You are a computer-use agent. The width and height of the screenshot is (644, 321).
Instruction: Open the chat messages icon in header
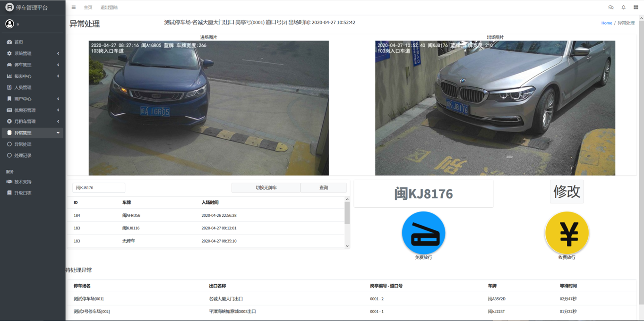tap(611, 8)
